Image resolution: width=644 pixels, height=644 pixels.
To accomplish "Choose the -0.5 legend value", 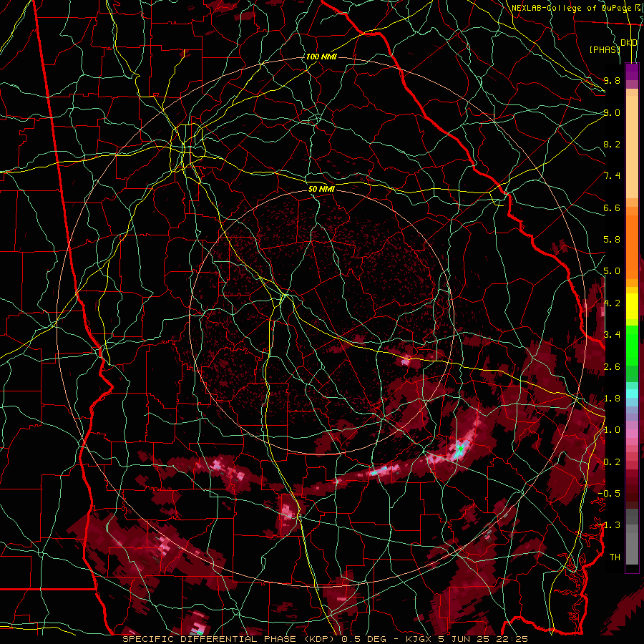I will tap(610, 494).
